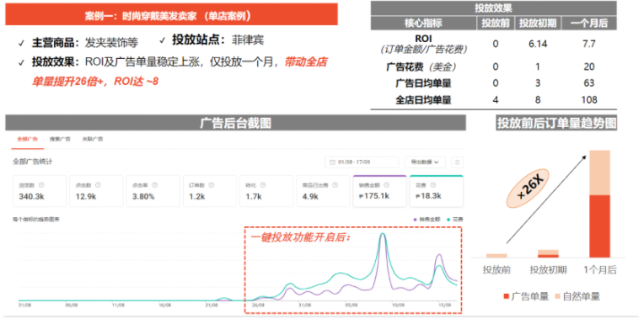Image resolution: width=644 pixels, height=319 pixels.
Task: Click the 主营商品 bullet text
Action: click(84, 43)
